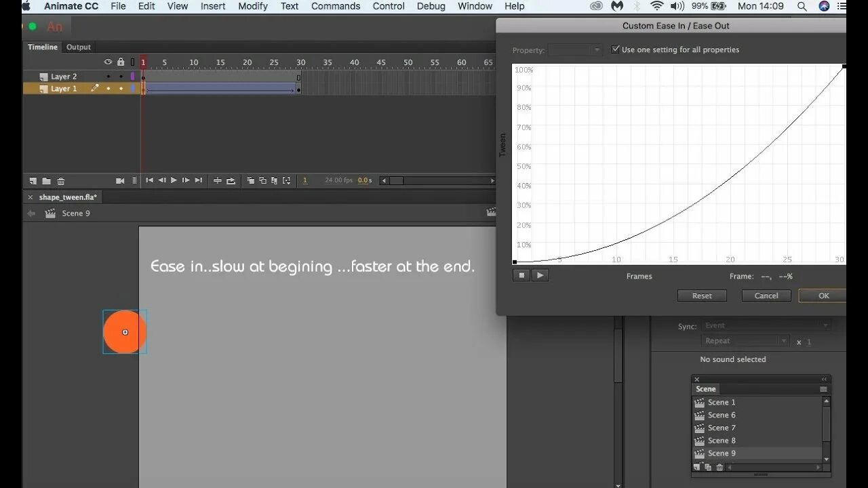Click Edit Multiple Frames icon
The height and width of the screenshot is (488, 868).
pyautogui.click(x=274, y=180)
